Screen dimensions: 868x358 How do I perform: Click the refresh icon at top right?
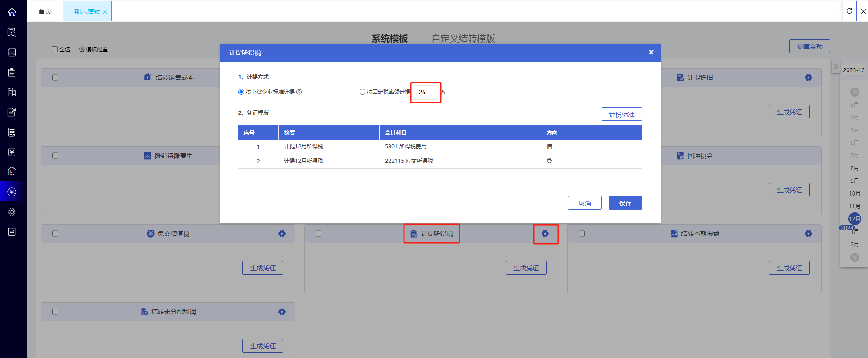[849, 11]
